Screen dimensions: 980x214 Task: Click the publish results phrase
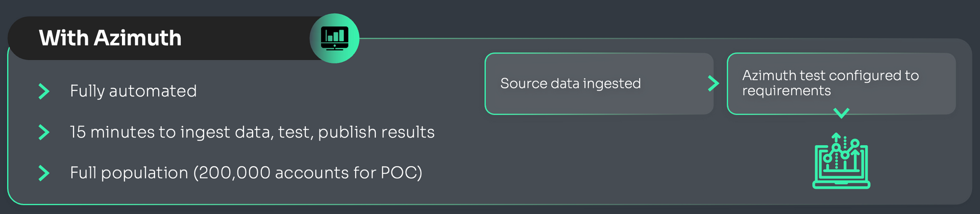[x=376, y=132]
